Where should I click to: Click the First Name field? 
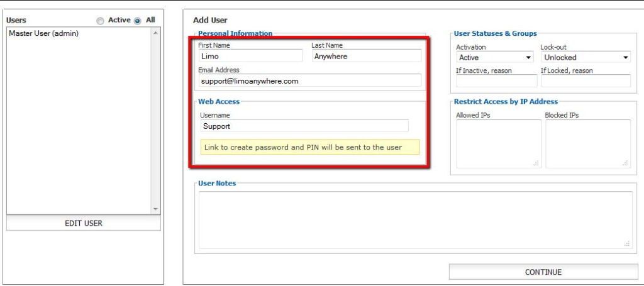click(250, 56)
